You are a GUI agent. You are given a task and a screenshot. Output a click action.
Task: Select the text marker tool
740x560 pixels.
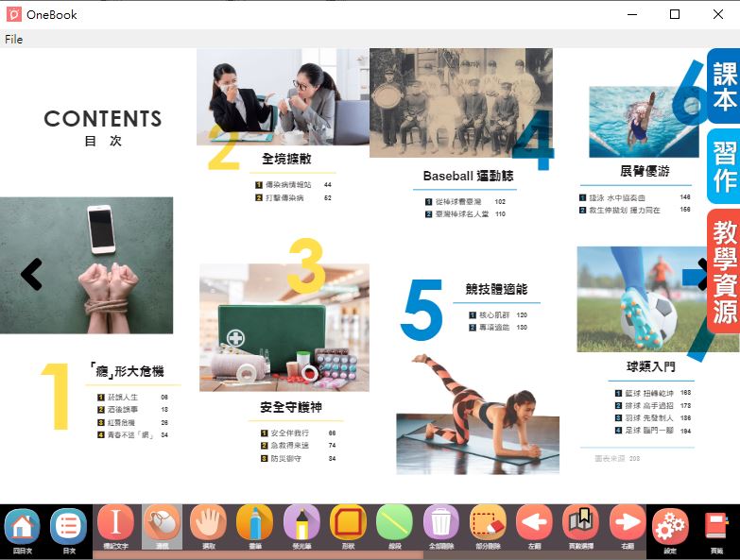[115, 523]
